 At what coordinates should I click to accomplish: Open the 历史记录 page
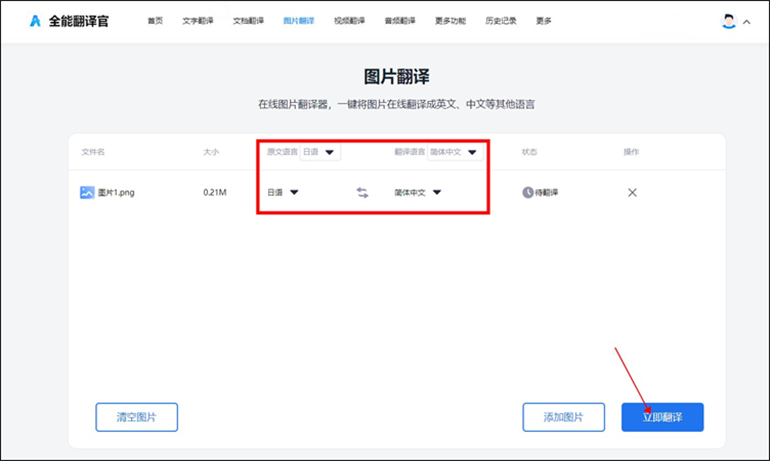pos(501,21)
